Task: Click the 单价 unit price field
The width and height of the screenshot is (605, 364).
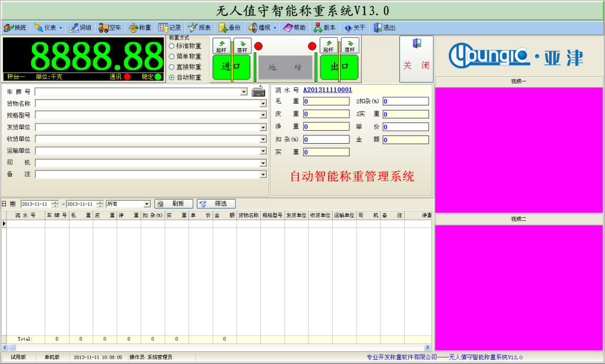Action: coord(405,127)
